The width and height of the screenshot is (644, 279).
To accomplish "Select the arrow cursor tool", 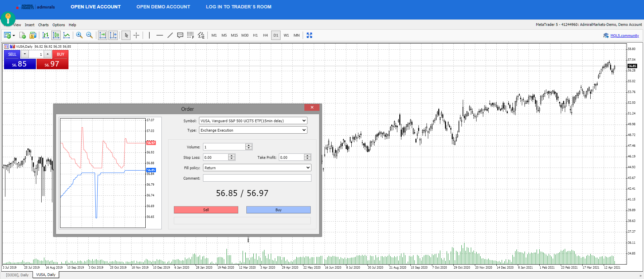I will pos(126,35).
